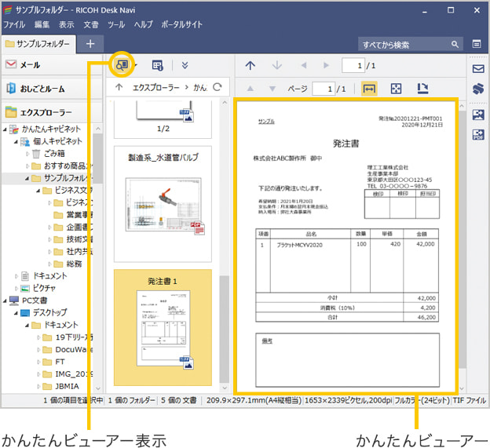Open the ファイル menu
490x448 pixels.
coord(14,25)
